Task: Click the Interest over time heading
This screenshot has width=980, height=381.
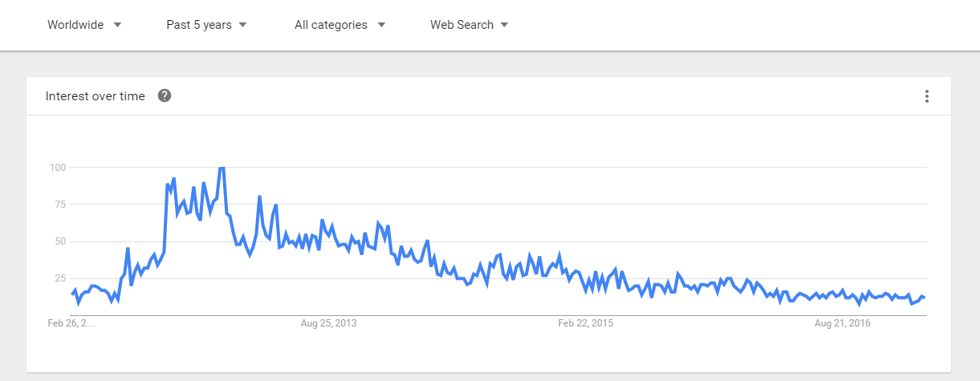Action: pyautogui.click(x=96, y=96)
